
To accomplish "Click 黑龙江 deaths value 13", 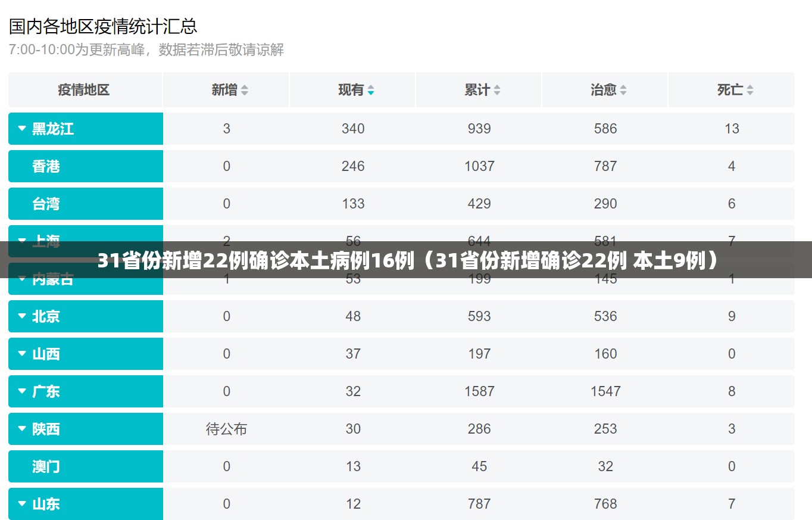I will coord(732,129).
